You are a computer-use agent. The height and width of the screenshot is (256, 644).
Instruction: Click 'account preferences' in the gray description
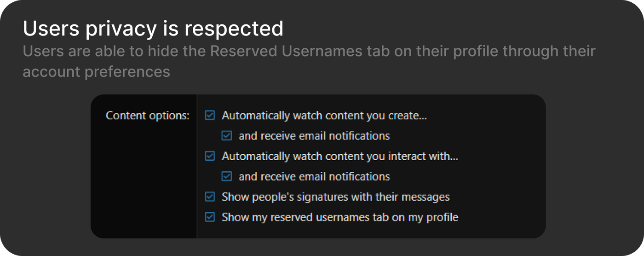click(x=96, y=71)
